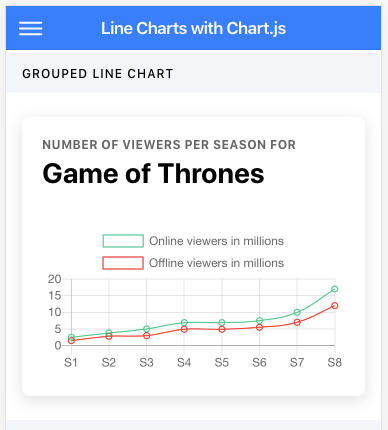Click the Online viewers in millions label
Image resolution: width=388 pixels, height=430 pixels.
pyautogui.click(x=216, y=241)
